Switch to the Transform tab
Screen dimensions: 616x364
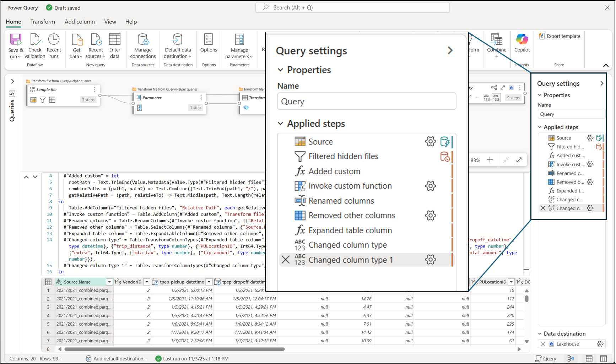point(43,22)
